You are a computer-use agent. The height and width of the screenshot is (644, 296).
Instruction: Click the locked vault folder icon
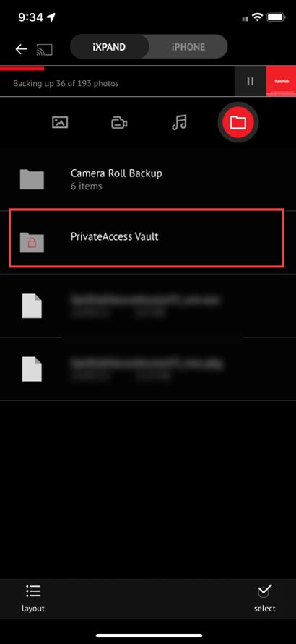point(32,242)
